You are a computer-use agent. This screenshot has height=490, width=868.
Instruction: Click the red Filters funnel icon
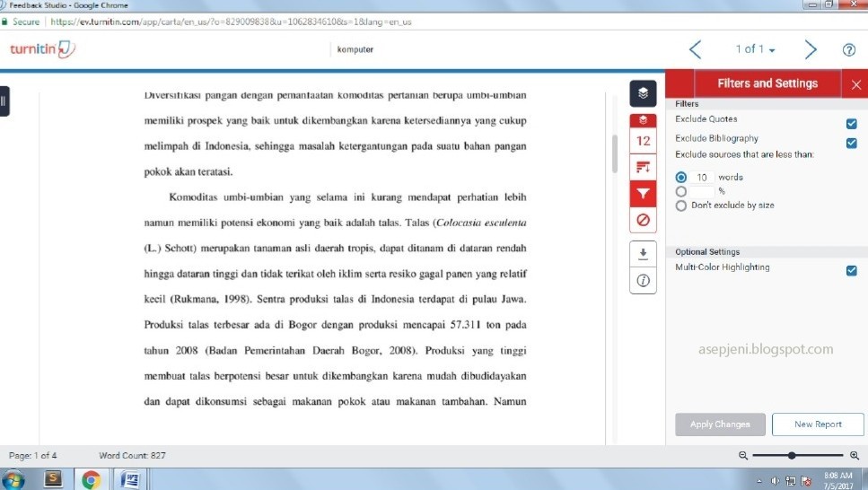click(x=643, y=194)
